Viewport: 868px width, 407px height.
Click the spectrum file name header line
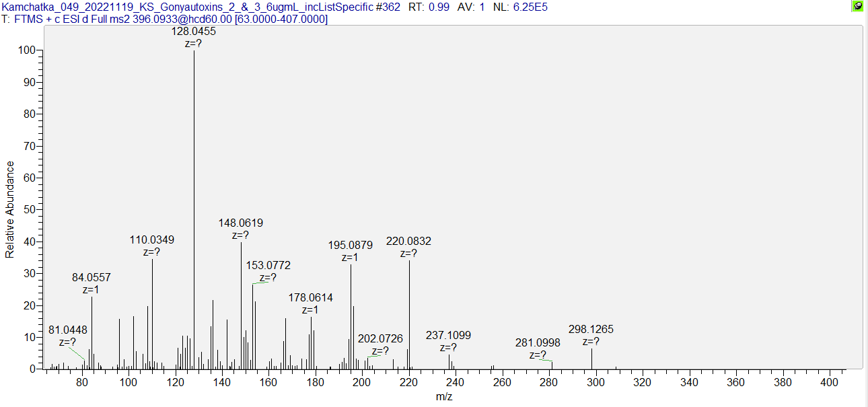(x=201, y=6)
